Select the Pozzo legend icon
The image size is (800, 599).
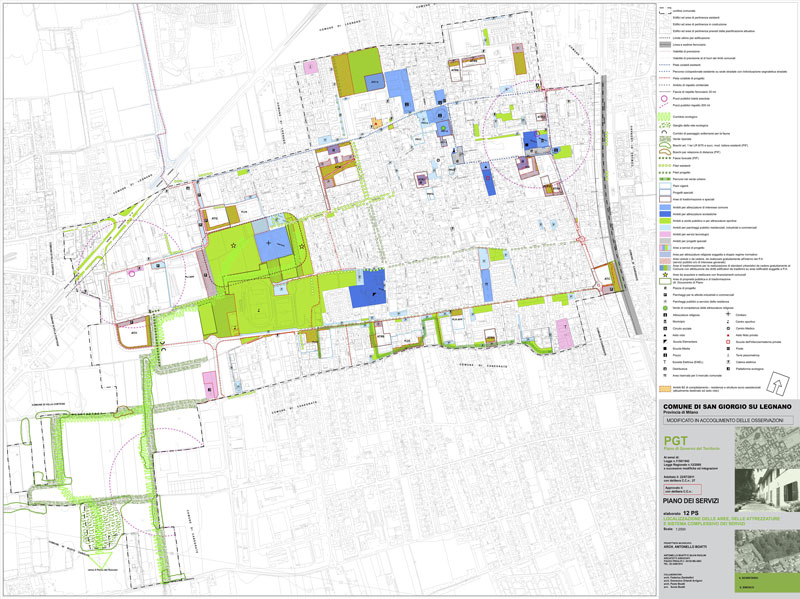[665, 355]
